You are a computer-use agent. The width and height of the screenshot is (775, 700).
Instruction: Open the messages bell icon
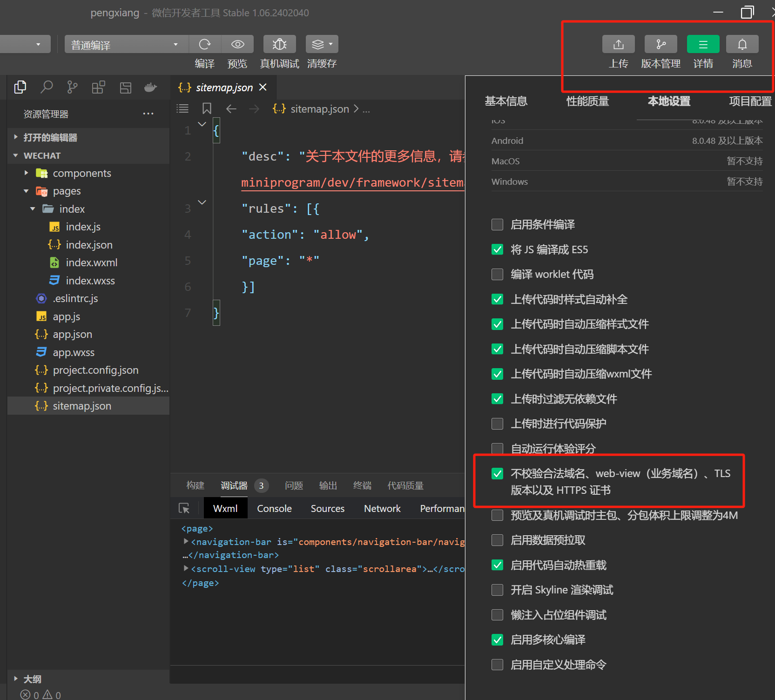pyautogui.click(x=742, y=44)
